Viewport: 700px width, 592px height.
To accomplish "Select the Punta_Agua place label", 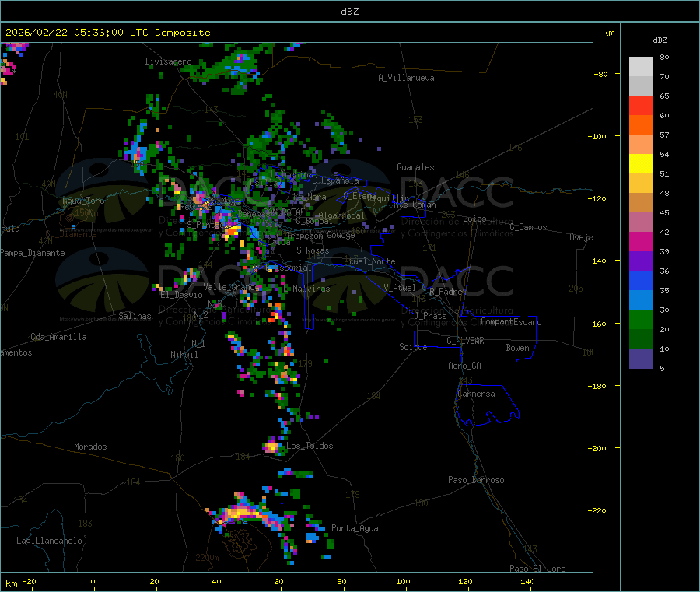I will pos(355,528).
